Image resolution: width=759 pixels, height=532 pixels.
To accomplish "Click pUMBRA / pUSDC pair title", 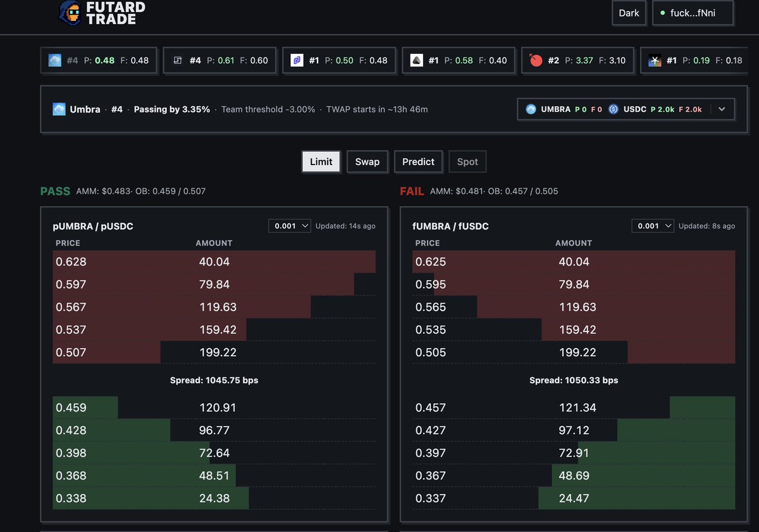I will pos(94,226).
